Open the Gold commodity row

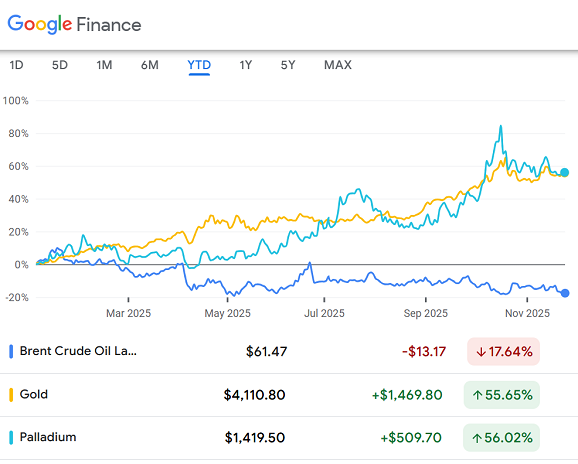(x=289, y=395)
